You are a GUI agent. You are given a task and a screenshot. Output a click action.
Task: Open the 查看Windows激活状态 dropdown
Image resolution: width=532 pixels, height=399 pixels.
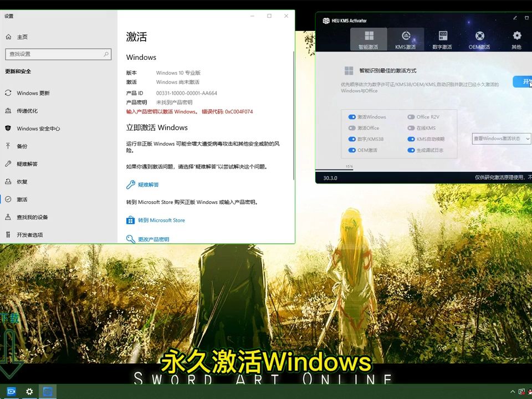pyautogui.click(x=500, y=139)
